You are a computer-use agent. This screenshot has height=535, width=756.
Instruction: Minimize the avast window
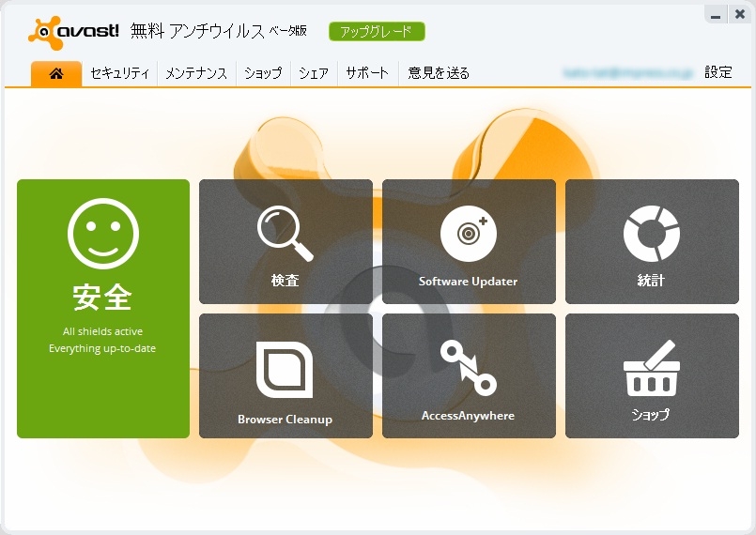716,14
